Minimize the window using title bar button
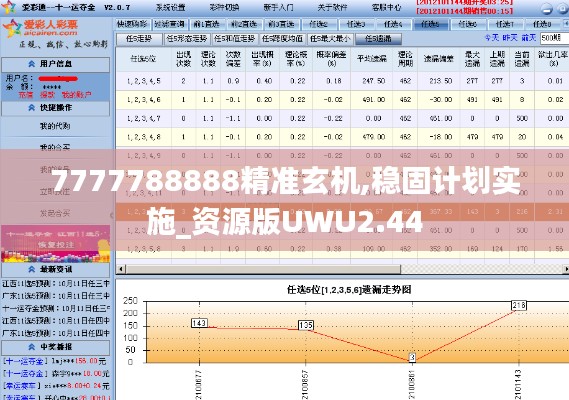 click(x=547, y=9)
